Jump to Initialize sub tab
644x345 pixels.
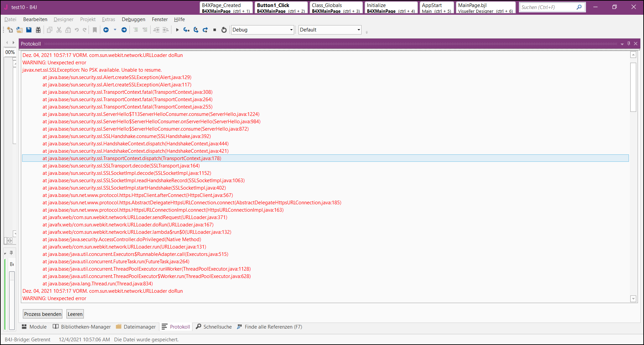(391, 8)
